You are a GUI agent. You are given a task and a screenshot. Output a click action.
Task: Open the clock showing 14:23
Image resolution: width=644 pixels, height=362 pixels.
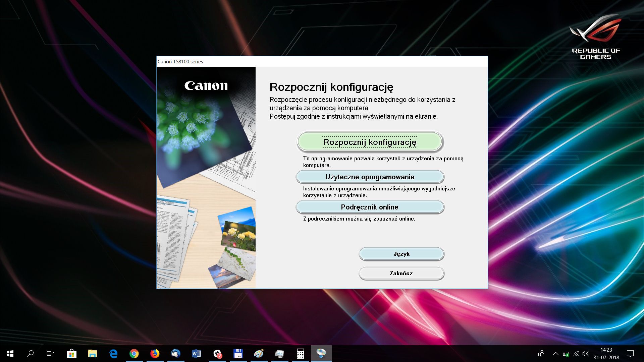[x=606, y=354]
